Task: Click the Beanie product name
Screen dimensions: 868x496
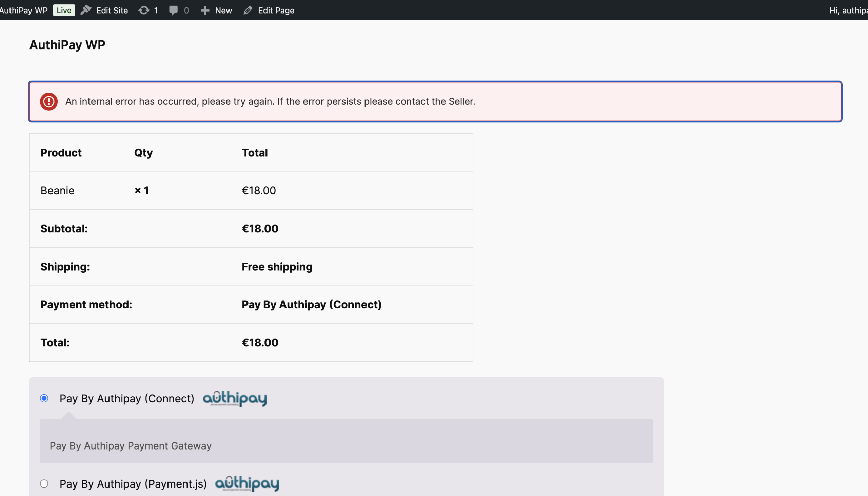Action: tap(58, 190)
